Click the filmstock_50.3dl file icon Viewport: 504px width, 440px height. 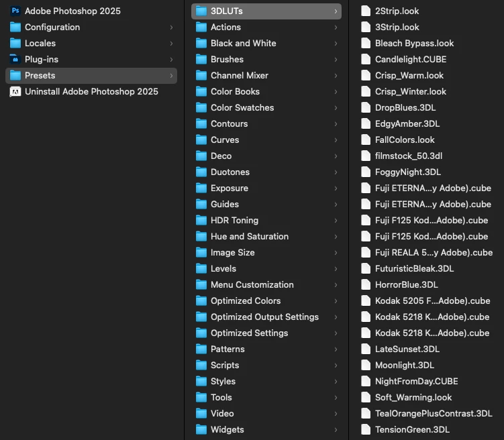point(366,156)
